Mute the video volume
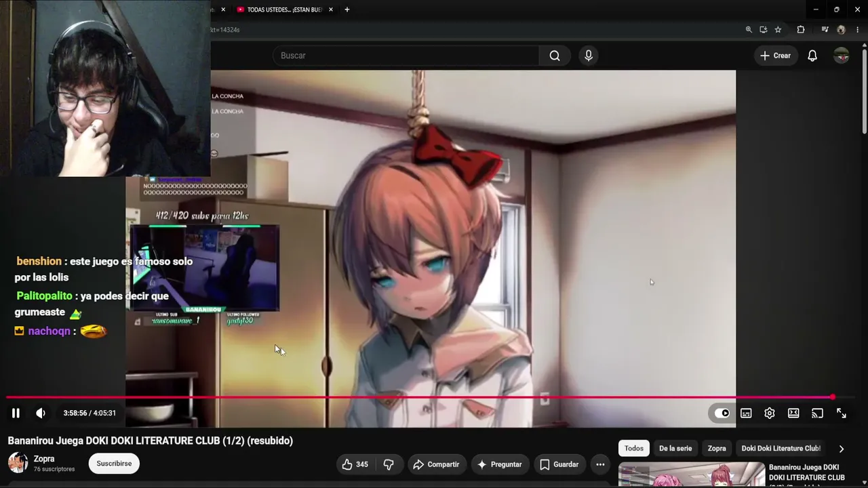This screenshot has width=868, height=488. (41, 413)
